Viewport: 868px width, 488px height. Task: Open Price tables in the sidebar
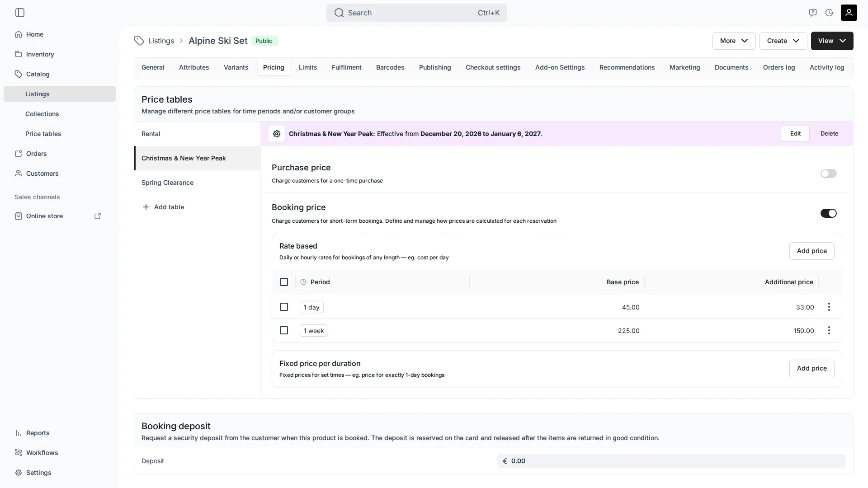tap(60, 134)
